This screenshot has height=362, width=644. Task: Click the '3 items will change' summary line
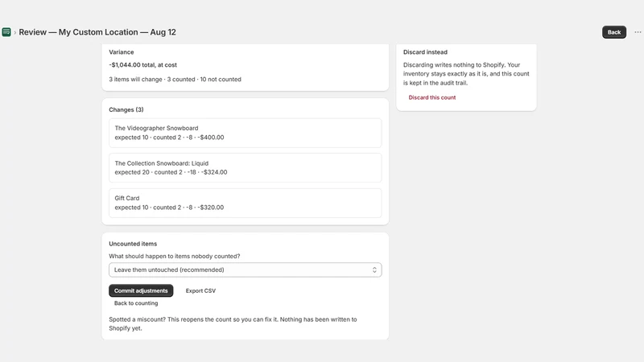point(175,79)
